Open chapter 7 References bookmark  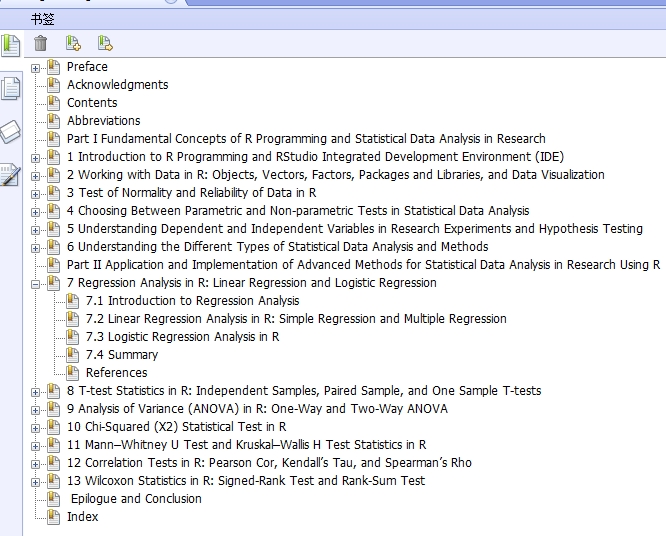116,372
